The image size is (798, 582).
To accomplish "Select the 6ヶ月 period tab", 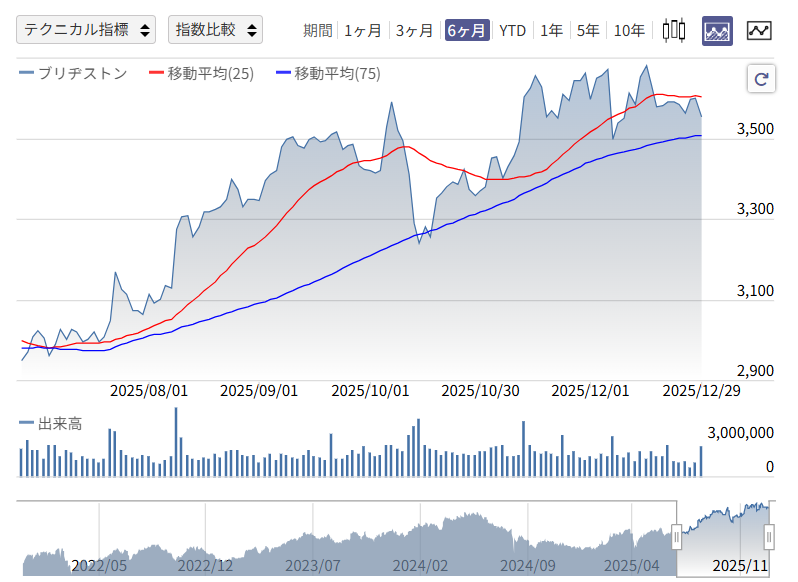I will point(467,30).
